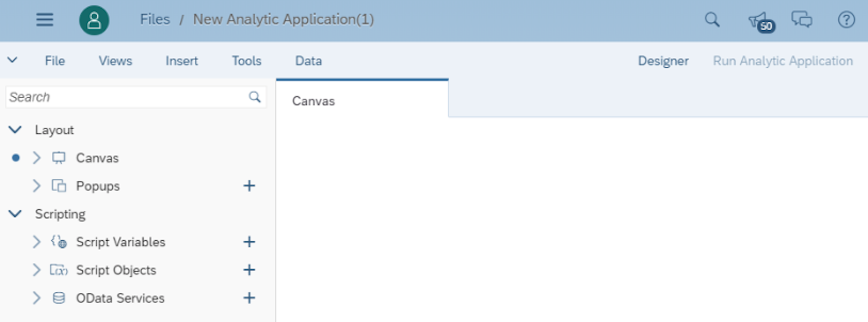Open the search magnifier in header
The width and height of the screenshot is (868, 322).
coord(712,19)
